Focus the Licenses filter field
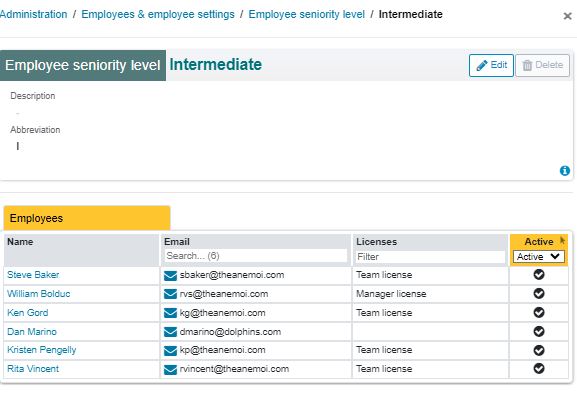 click(x=430, y=257)
